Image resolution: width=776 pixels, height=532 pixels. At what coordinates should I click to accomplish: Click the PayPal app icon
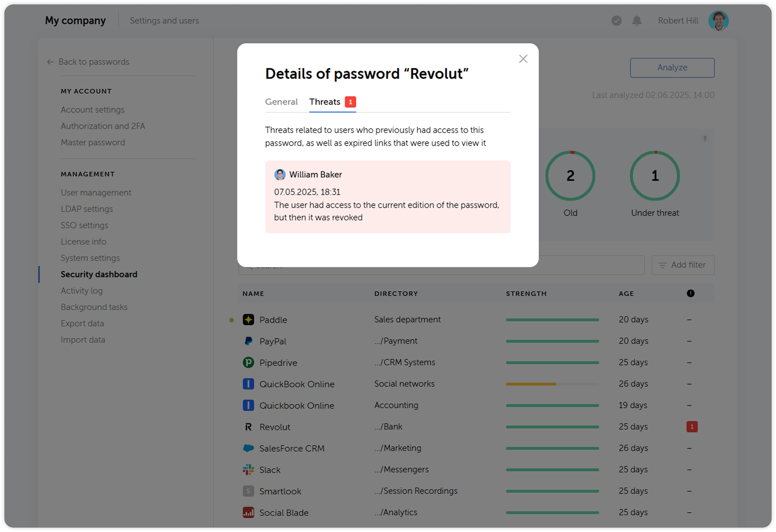248,341
